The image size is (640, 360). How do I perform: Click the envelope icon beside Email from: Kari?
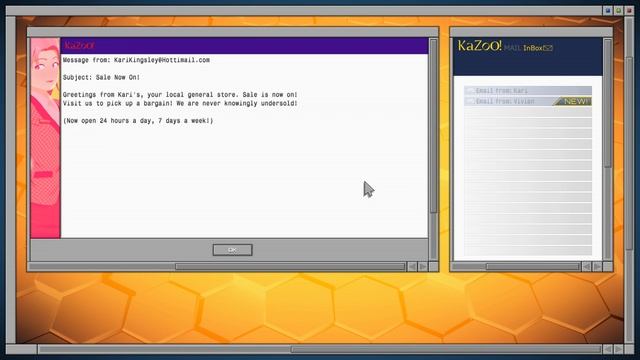[470, 91]
